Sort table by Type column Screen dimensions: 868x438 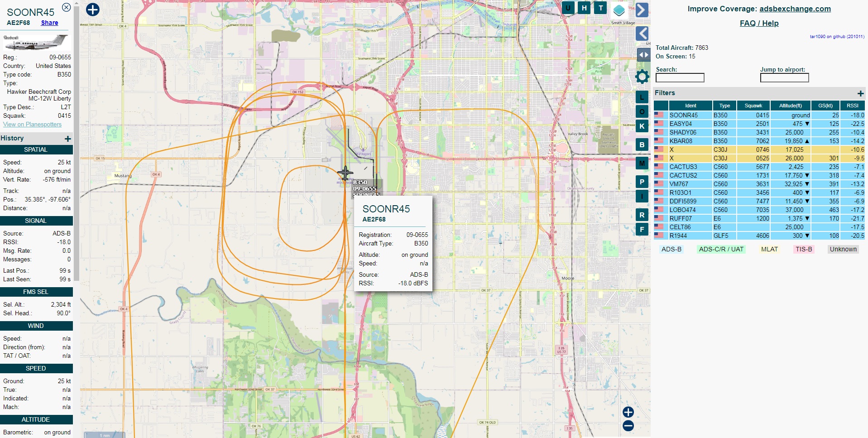point(724,106)
